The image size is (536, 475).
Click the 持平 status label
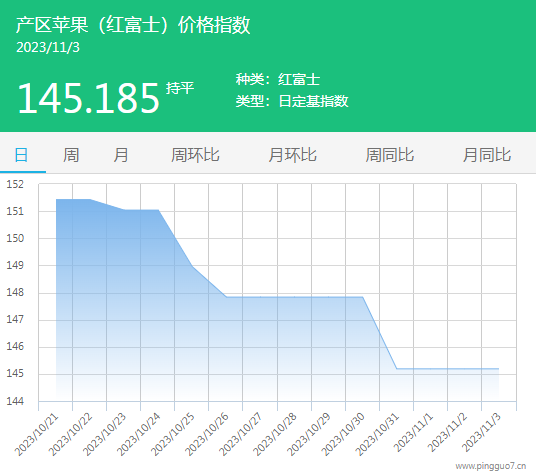(x=180, y=88)
